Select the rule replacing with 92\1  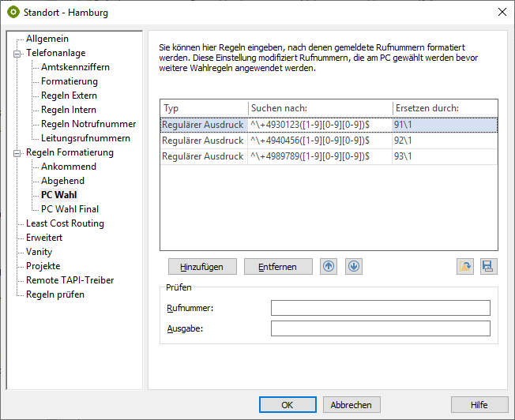[x=329, y=141]
